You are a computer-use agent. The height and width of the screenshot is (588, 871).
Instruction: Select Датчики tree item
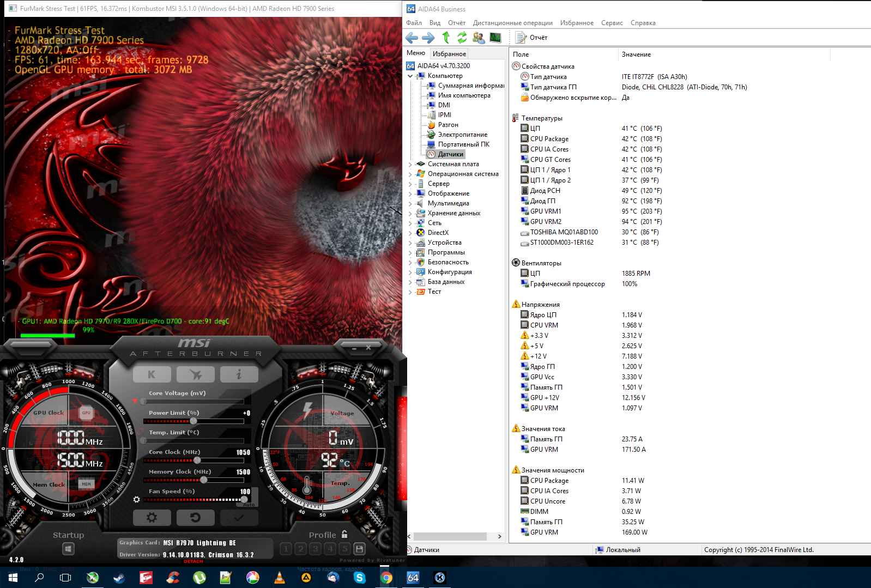pyautogui.click(x=445, y=154)
